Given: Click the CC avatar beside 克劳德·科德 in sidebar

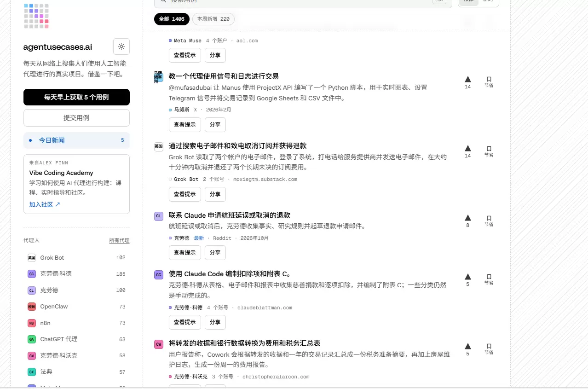Looking at the screenshot, I should point(32,274).
